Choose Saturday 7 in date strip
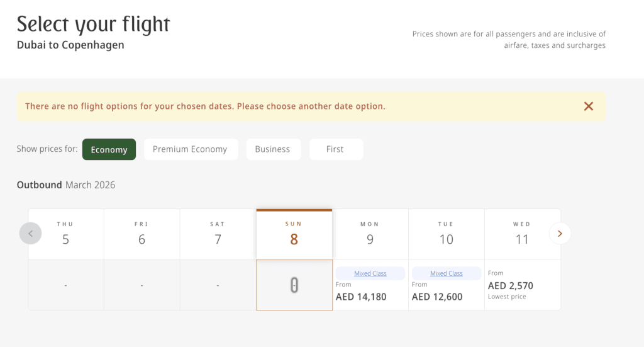This screenshot has width=644, height=347. (218, 234)
